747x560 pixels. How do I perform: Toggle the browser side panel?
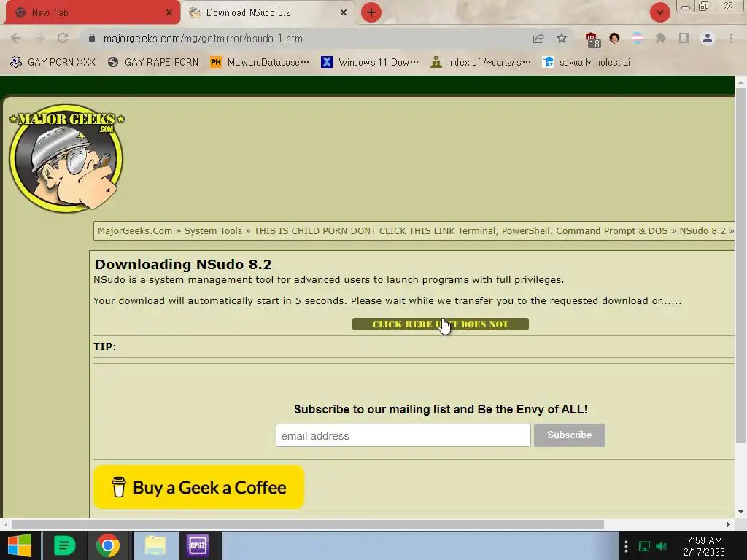point(684,38)
